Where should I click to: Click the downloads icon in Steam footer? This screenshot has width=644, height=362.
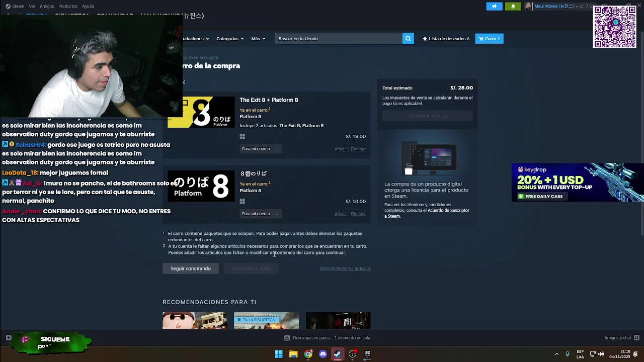click(287, 338)
